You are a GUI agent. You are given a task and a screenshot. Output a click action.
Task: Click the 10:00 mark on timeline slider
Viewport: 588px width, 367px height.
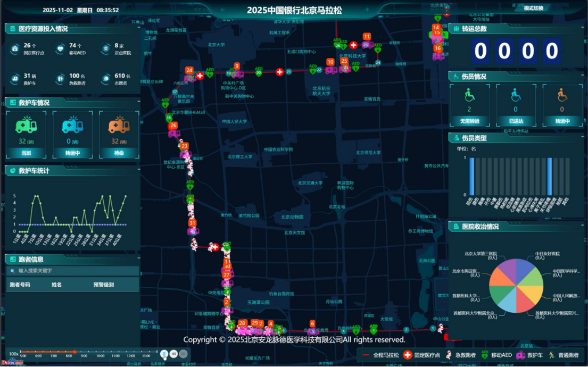point(99,352)
